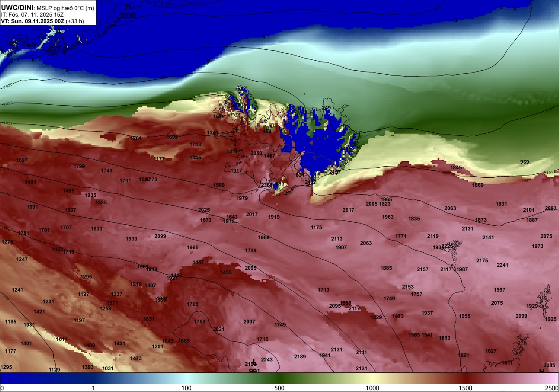The height and width of the screenshot is (392, 559).
Task: Click the value 1455
Action: 226,272
